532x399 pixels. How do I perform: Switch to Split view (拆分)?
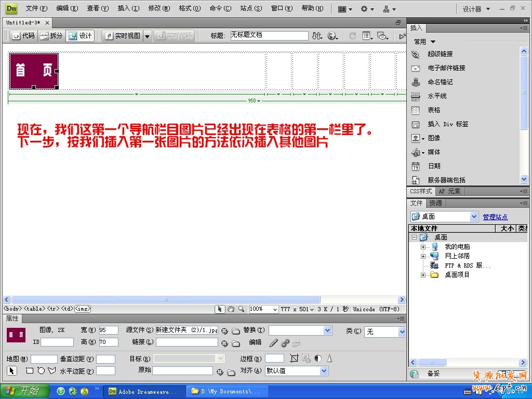[51, 36]
